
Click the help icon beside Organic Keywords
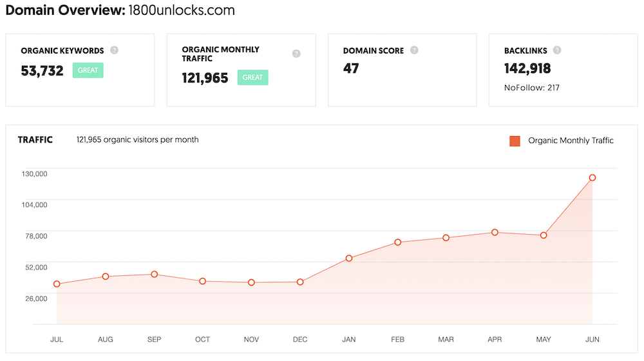click(115, 50)
